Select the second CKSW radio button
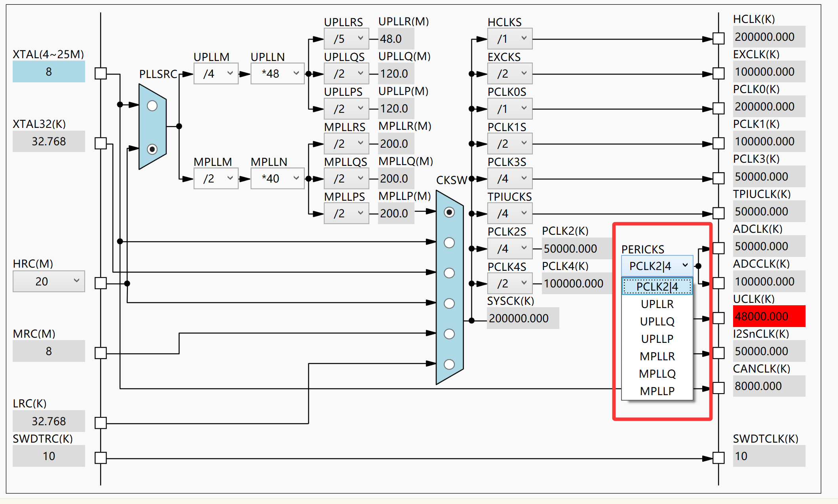 [x=449, y=243]
